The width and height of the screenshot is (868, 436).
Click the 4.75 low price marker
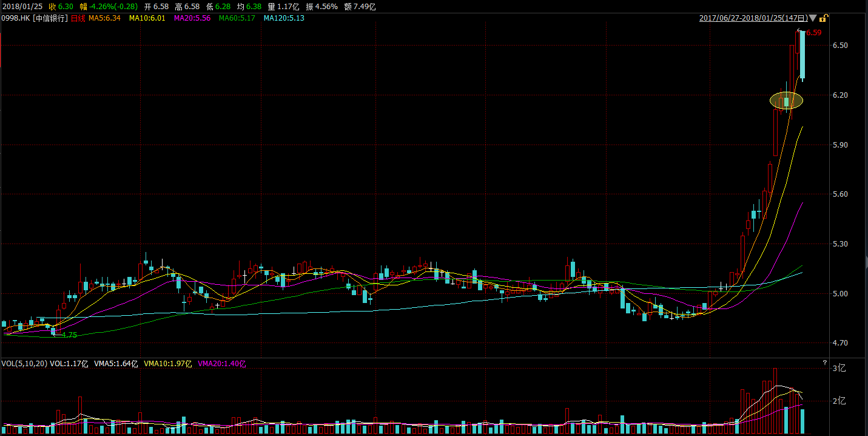(69, 335)
